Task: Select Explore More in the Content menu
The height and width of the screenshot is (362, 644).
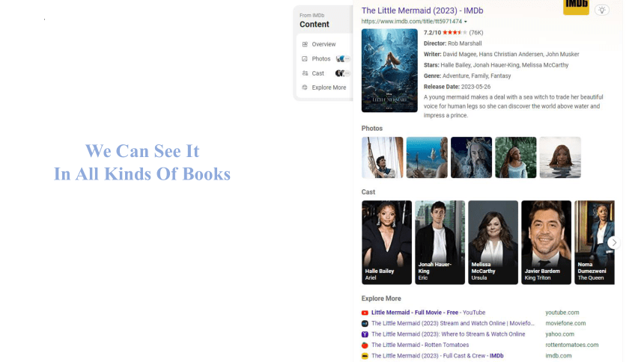Action: (329, 88)
